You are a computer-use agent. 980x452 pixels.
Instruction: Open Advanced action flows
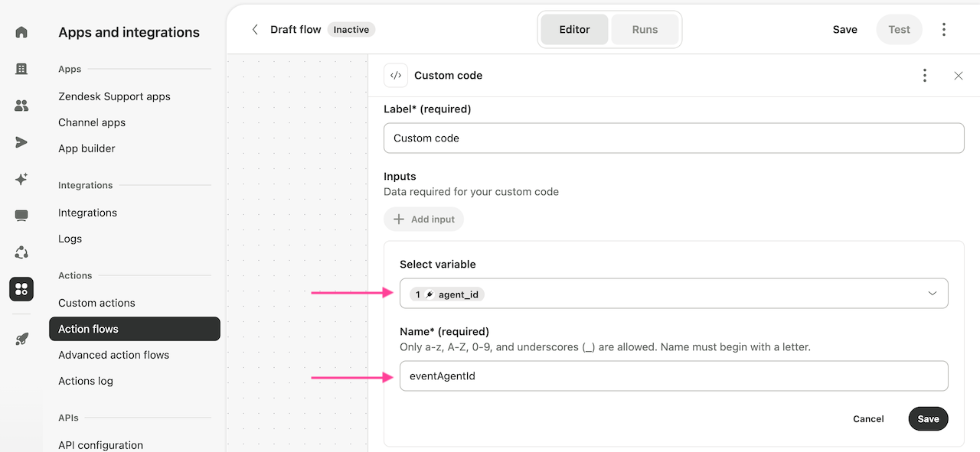point(113,355)
